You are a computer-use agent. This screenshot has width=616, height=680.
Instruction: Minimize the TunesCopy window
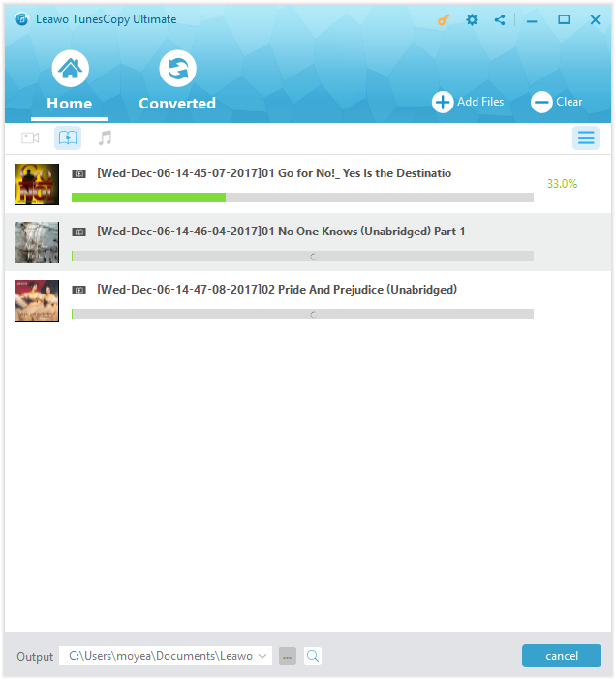point(532,20)
